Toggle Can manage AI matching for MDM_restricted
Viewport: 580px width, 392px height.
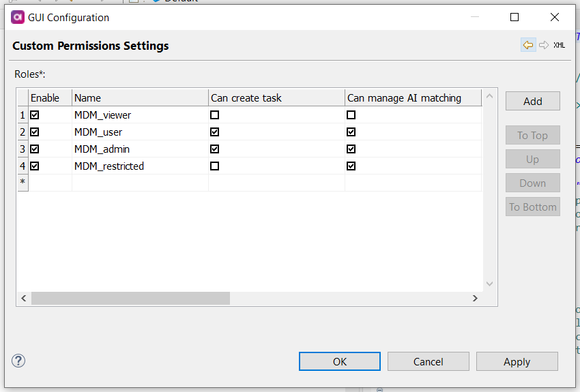pos(351,166)
